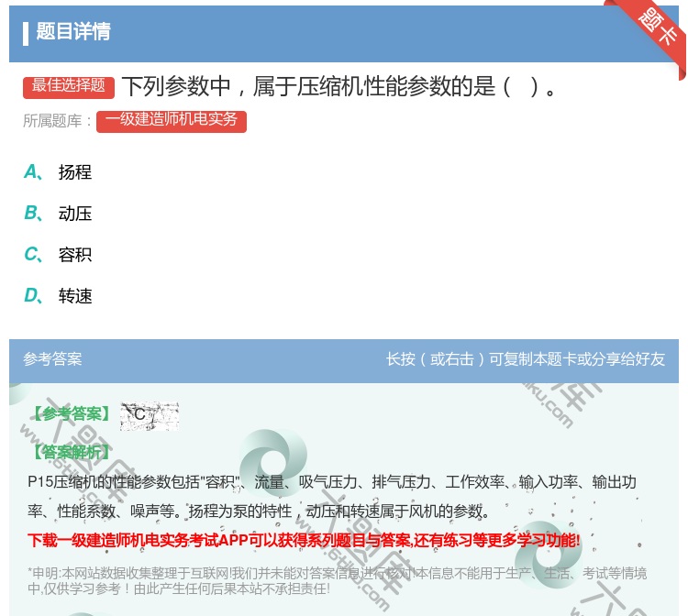688x616 pixels.
Task: Click the 题目详情 header title
Action: click(73, 31)
